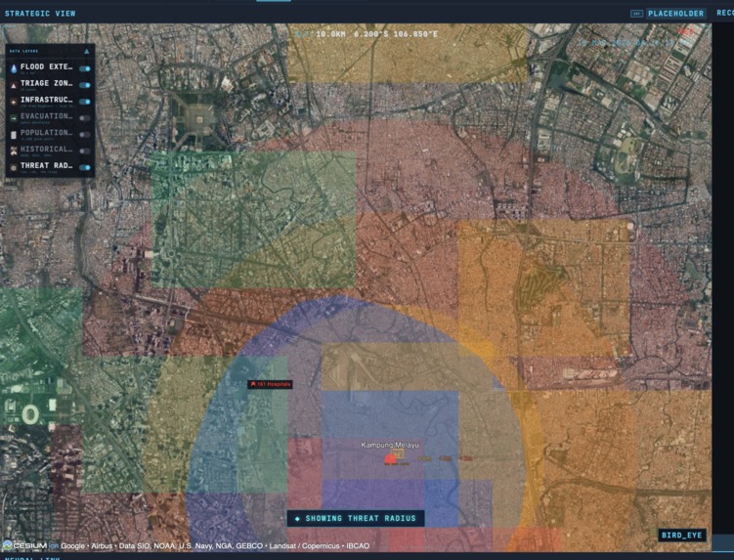Viewport: 734px width, 560px height.
Task: Click the small box icon left of PLACEHOLDER
Action: [636, 14]
